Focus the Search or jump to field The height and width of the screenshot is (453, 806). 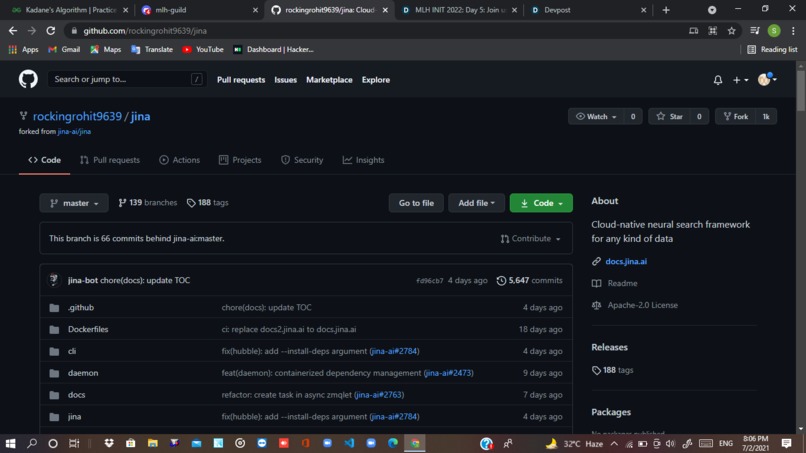point(127,79)
